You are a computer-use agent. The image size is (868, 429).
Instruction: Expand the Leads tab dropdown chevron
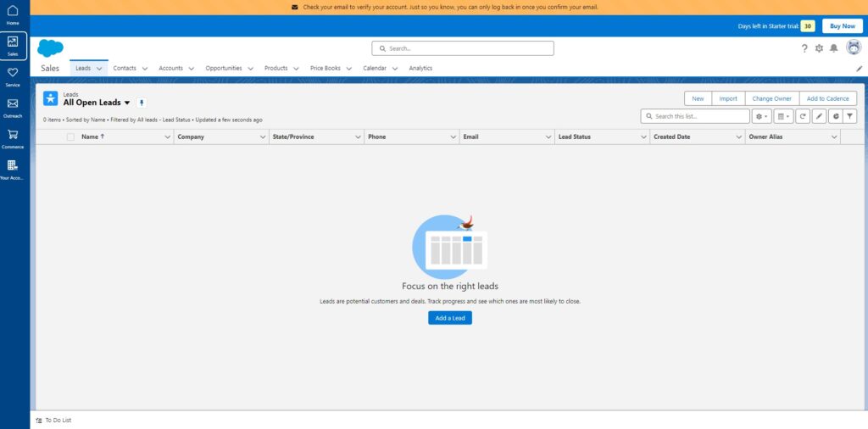99,69
